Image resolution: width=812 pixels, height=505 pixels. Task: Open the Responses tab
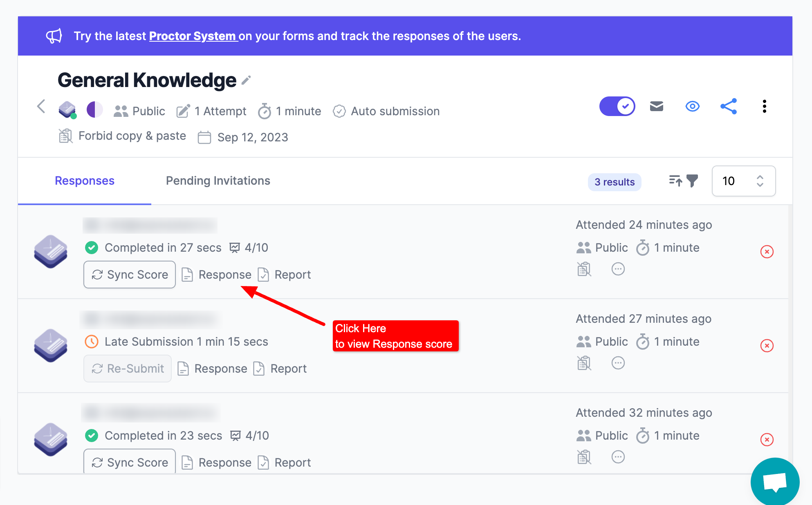[84, 181]
